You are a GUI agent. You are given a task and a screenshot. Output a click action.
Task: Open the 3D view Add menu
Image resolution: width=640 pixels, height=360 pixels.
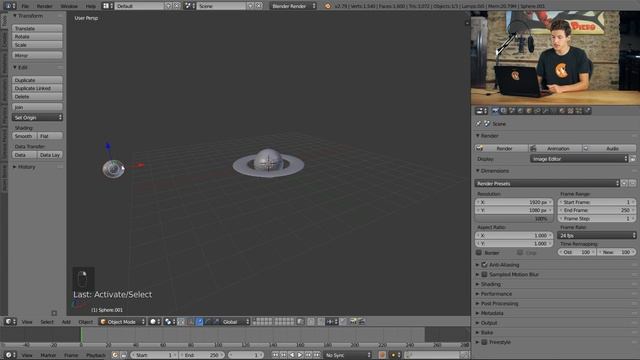pos(66,322)
